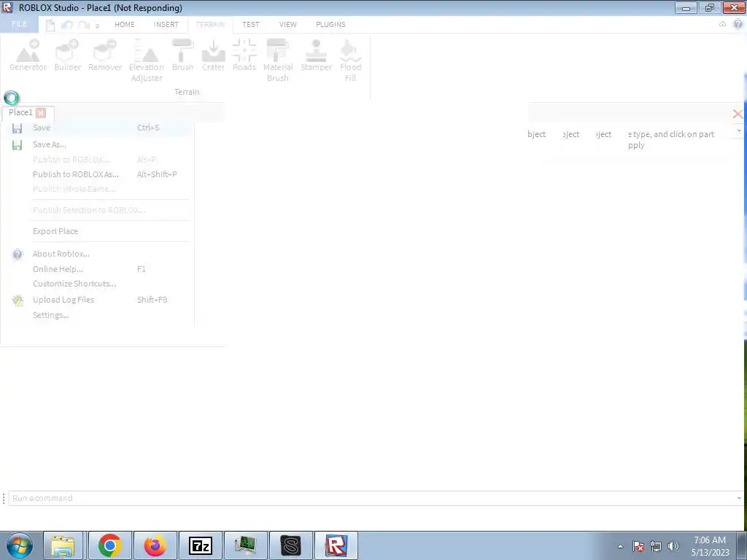
Task: Switch to the VIEW ribbon tab
Action: pyautogui.click(x=287, y=24)
